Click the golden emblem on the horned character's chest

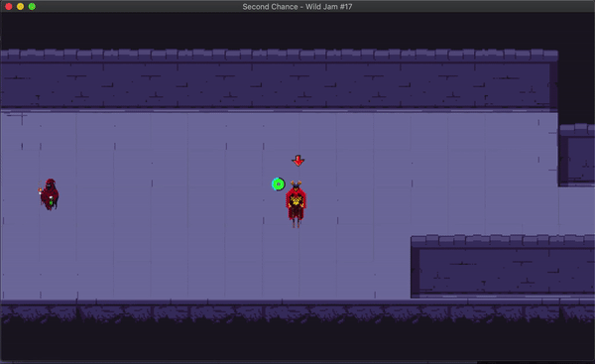tap(296, 199)
